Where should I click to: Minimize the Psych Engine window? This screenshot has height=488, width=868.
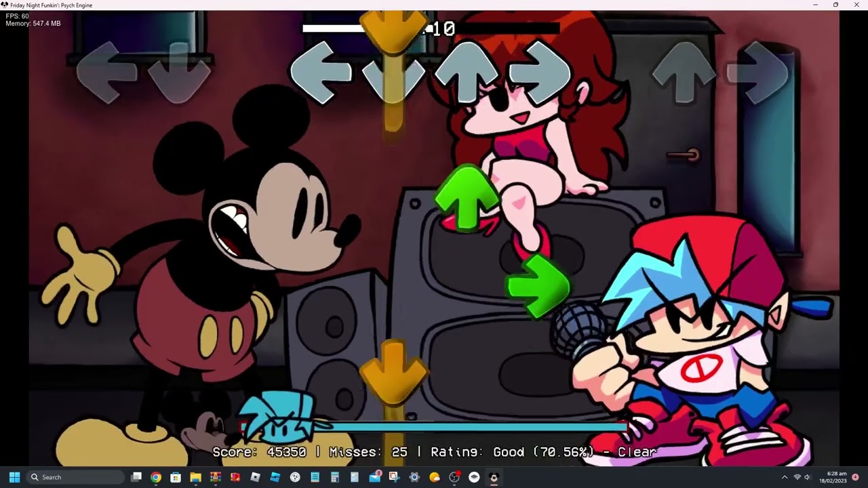point(816,5)
